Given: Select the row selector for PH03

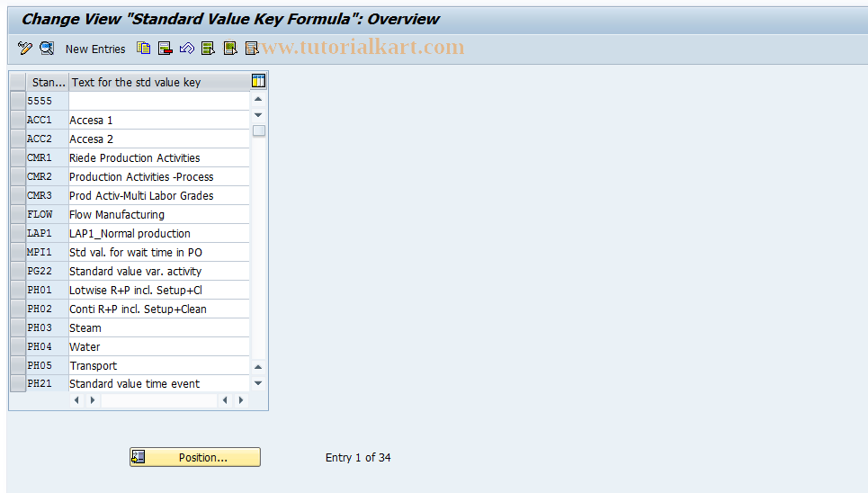Looking at the screenshot, I should point(18,327).
